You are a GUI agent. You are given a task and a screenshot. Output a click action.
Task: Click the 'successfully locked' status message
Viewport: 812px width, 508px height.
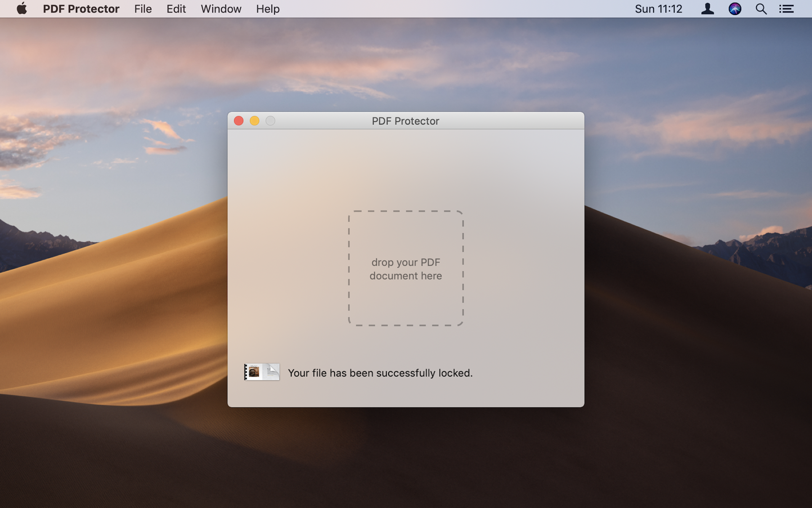(x=380, y=373)
